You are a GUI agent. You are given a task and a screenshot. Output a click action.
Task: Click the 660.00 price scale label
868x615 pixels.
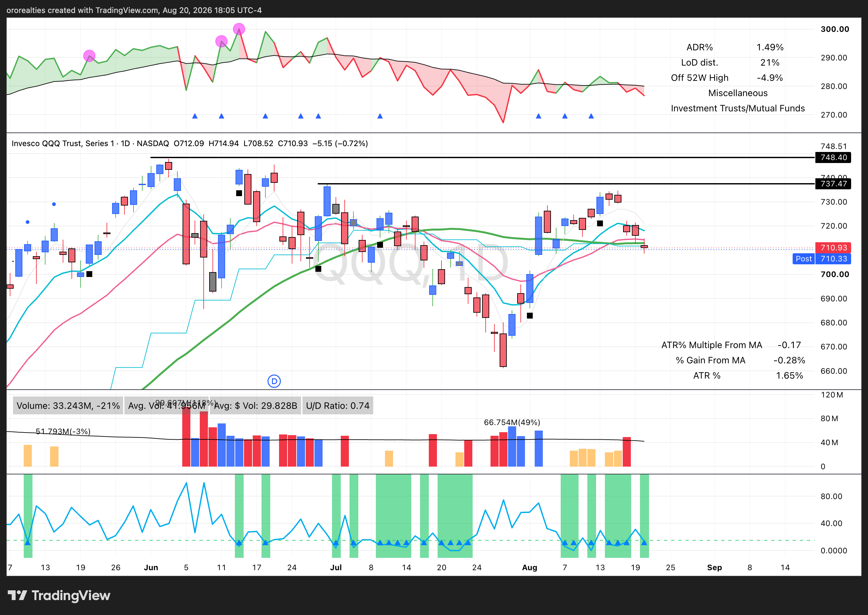click(x=834, y=371)
